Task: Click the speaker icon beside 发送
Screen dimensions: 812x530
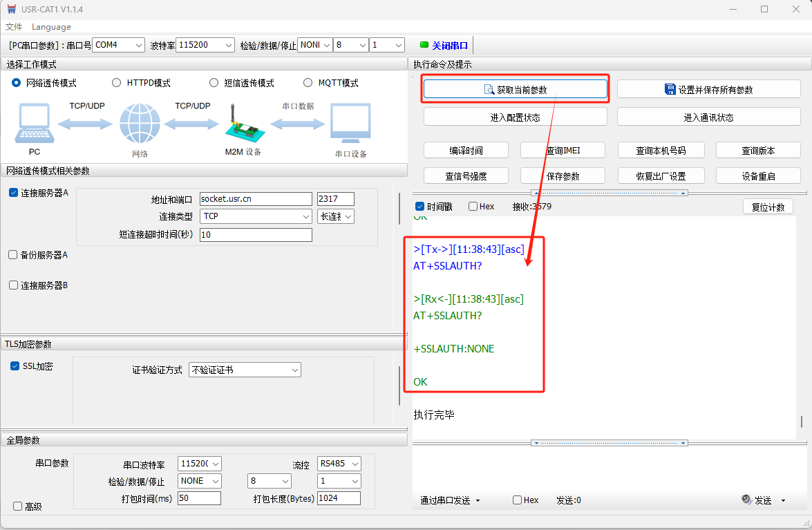Action: (746, 500)
